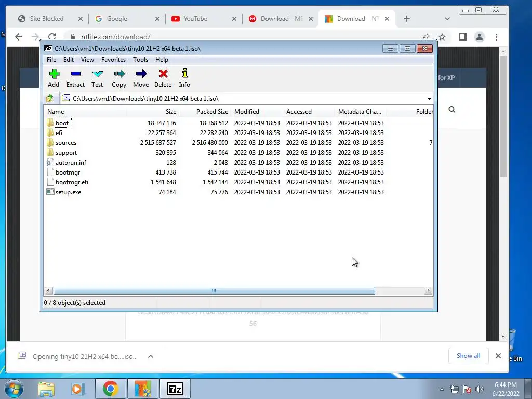Viewport: 532px width, 399px height.
Task: Open the Favorites menu
Action: click(113, 60)
